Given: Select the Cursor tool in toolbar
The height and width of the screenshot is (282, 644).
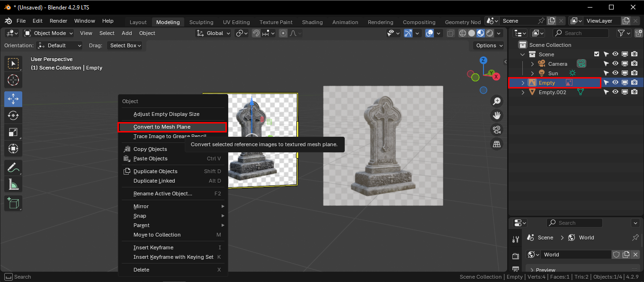Looking at the screenshot, I should (x=13, y=79).
